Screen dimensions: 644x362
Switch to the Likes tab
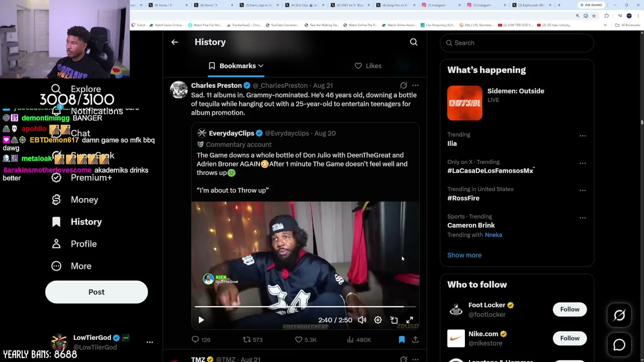tap(368, 66)
